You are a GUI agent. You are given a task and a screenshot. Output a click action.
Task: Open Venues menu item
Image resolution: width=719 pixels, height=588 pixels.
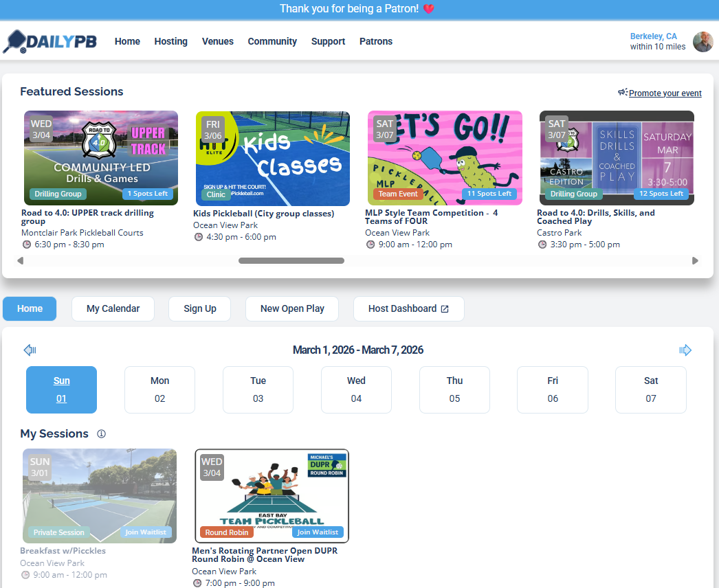click(x=218, y=41)
